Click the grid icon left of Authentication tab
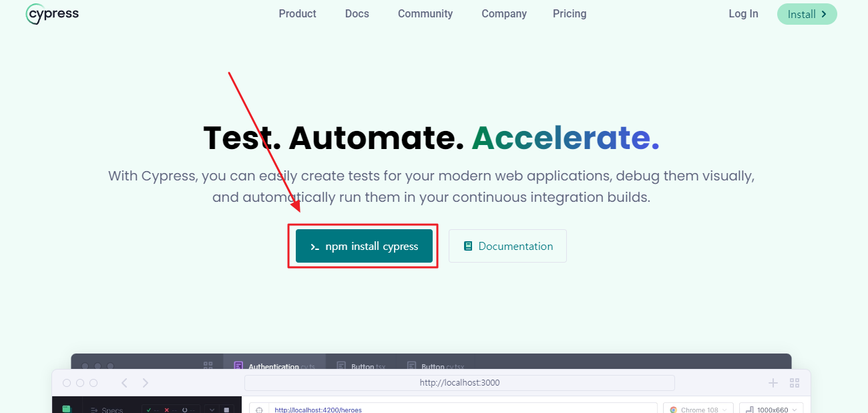Image resolution: width=868 pixels, height=413 pixels. pos(208,366)
